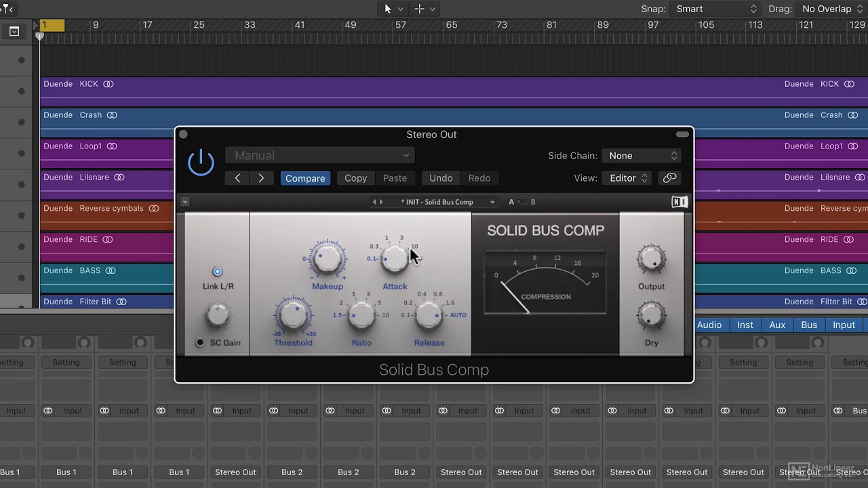Screen dimensions: 868x488
Task: Click the dot on the Crash track header
Action: (21, 123)
